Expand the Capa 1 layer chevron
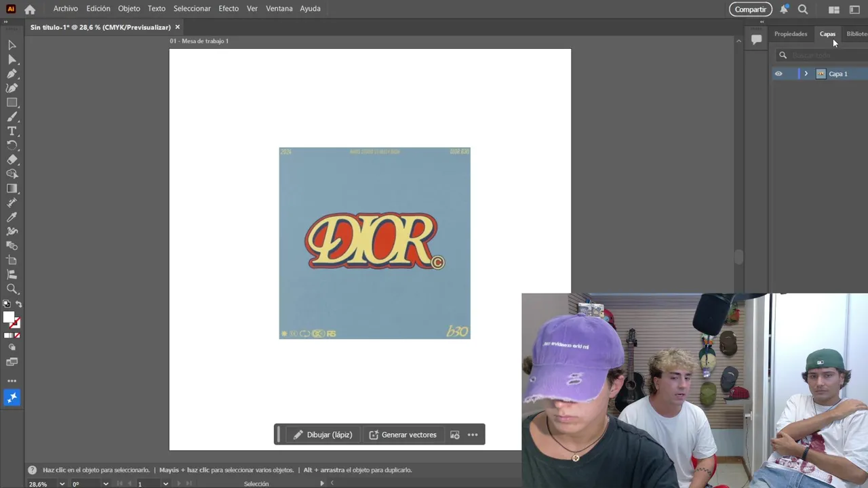Screen dimensions: 868x488 coord(806,74)
